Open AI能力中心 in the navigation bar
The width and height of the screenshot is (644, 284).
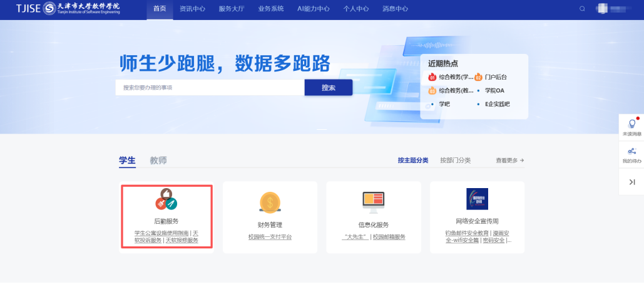pos(313,9)
